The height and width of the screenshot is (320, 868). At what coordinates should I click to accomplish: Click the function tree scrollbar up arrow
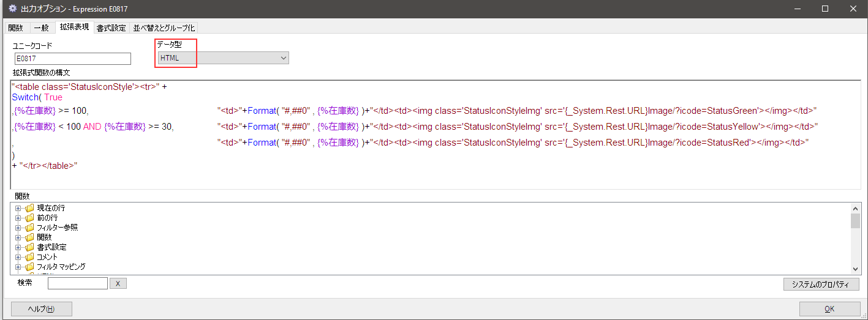[855, 209]
